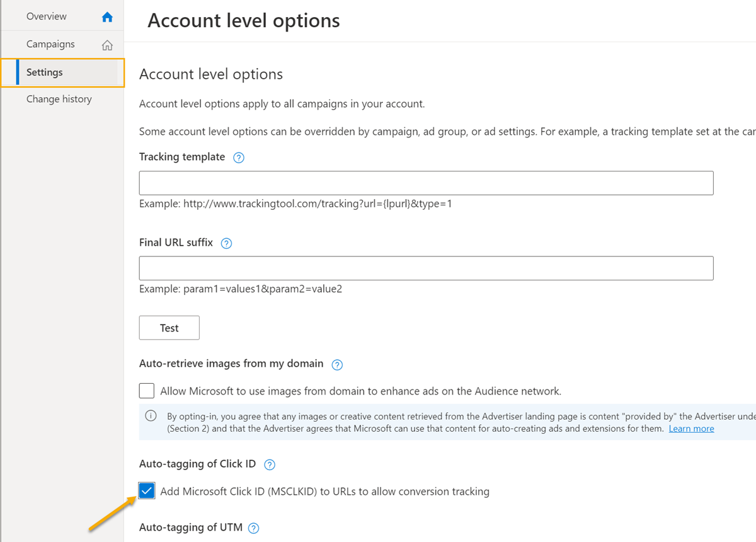The height and width of the screenshot is (542, 756).
Task: Click the Final URL suffix help icon
Action: pyautogui.click(x=227, y=243)
